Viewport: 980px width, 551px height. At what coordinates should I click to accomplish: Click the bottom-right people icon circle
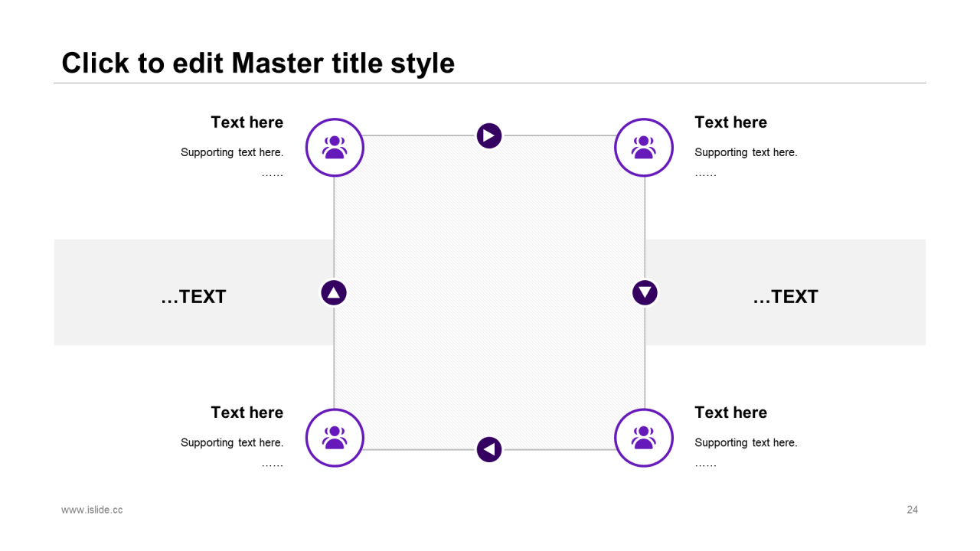(644, 438)
